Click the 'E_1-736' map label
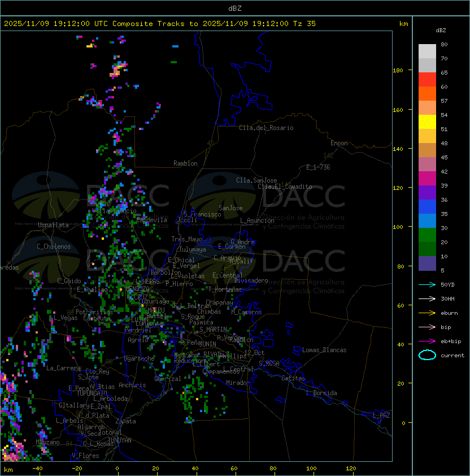Viewport: 470px width, 476px height. pos(318,167)
